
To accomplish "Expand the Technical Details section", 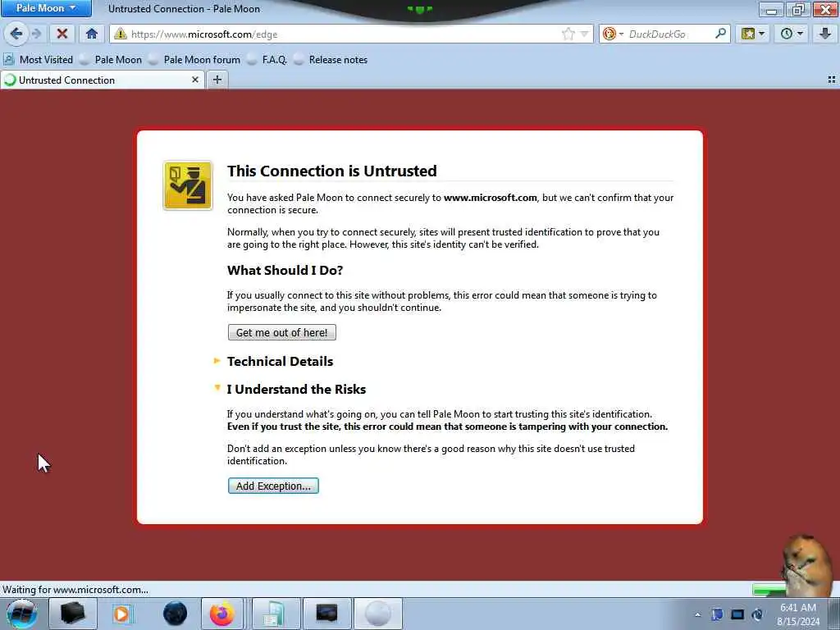I will point(280,361).
